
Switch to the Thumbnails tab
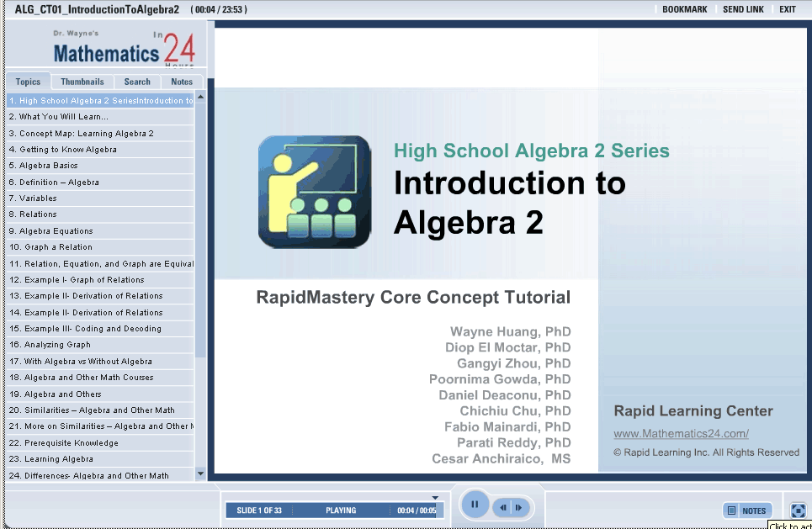(82, 82)
